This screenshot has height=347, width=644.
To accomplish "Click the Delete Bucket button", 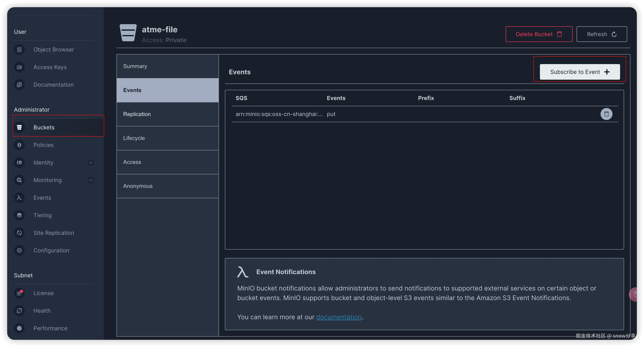I will tap(539, 34).
